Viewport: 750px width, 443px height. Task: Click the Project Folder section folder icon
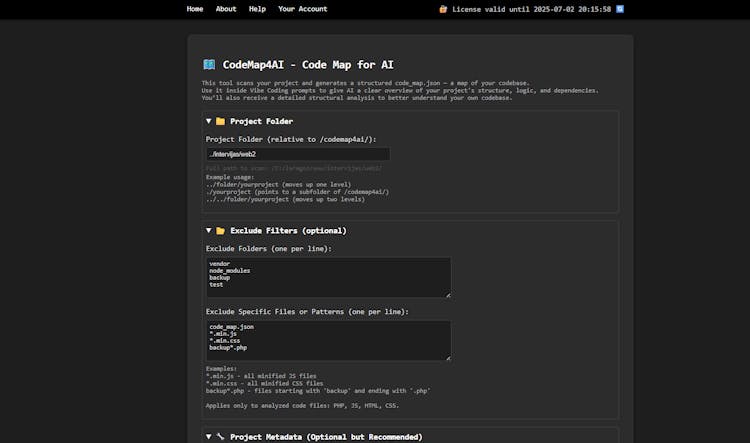click(220, 121)
